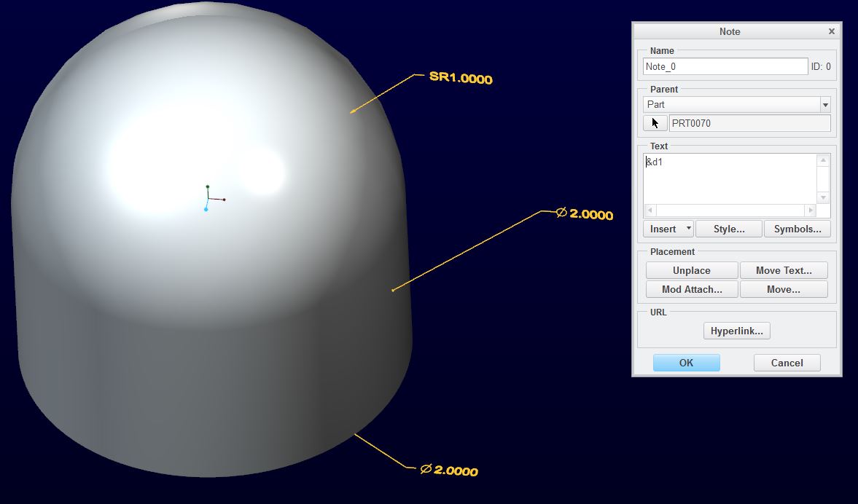
Task: Confirm the note with OK
Action: click(686, 363)
